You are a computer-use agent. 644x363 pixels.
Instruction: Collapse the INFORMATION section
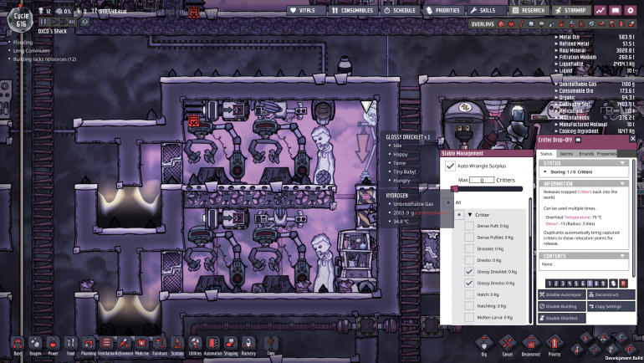coord(622,183)
